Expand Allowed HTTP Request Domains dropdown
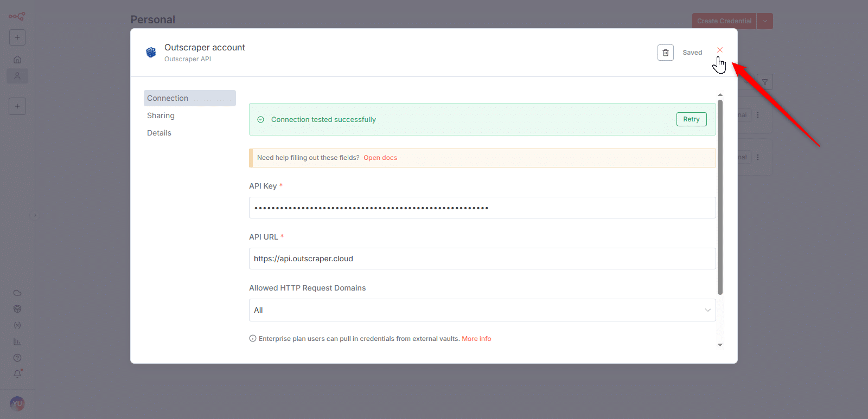Viewport: 868px width, 419px height. pos(482,310)
